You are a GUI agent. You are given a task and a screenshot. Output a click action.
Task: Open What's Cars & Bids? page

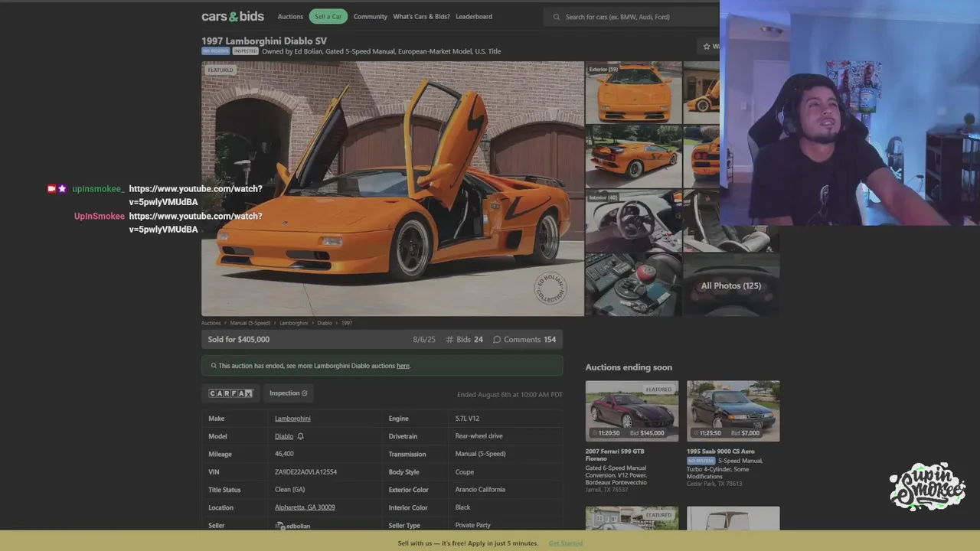pos(421,17)
